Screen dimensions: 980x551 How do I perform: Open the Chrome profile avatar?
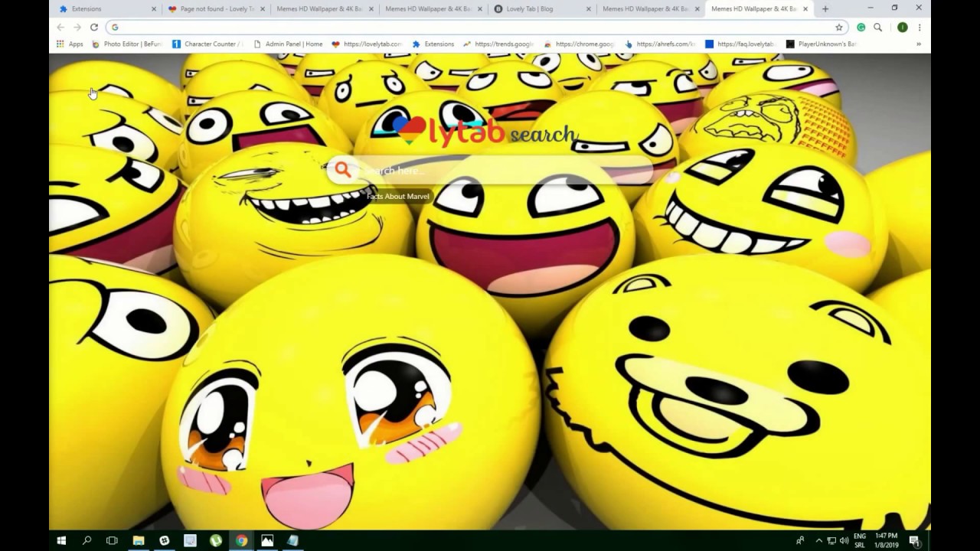(x=903, y=27)
